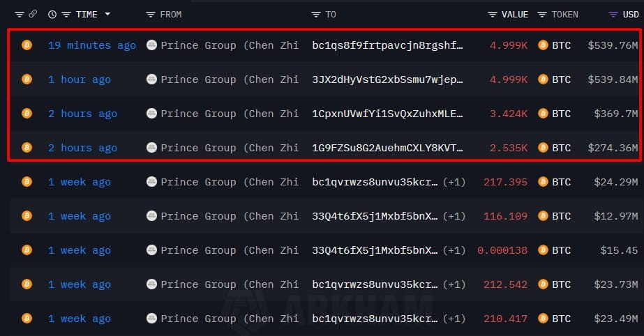
Task: Open the 19 minutes ago transaction link
Action: point(92,45)
